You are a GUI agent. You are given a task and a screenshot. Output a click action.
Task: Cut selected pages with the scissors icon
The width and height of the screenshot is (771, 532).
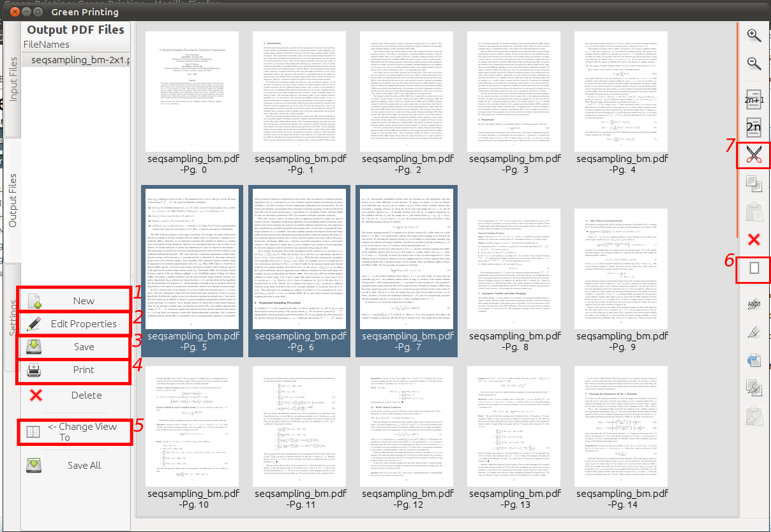click(754, 155)
